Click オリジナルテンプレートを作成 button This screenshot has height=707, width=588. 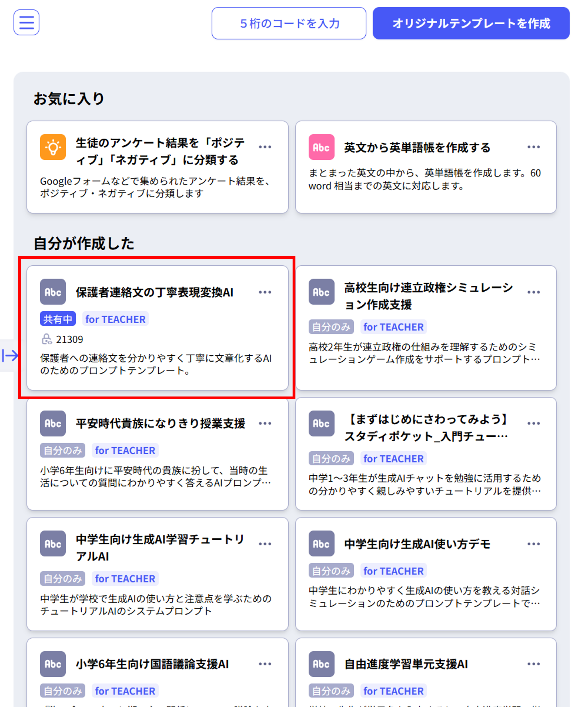471,23
